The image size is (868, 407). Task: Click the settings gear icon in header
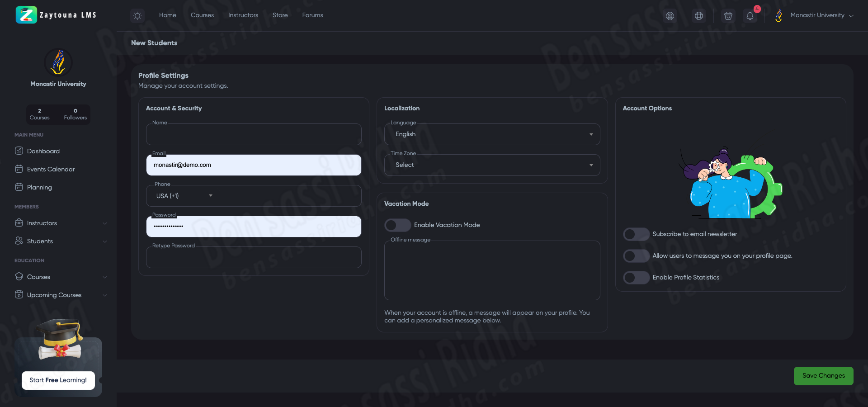[670, 16]
